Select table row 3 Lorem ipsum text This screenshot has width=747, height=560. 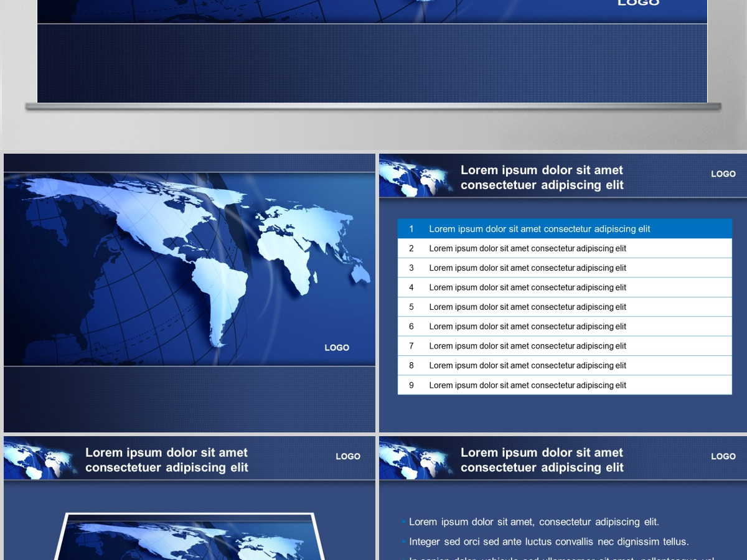[527, 268]
